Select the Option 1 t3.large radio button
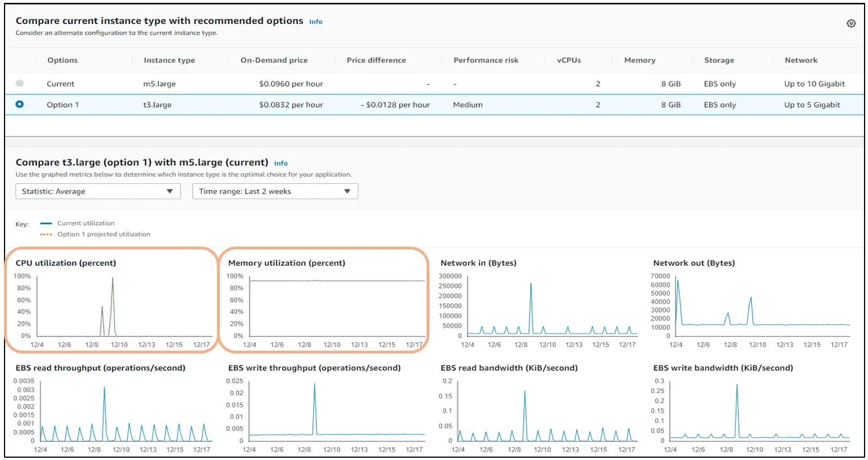 point(21,104)
